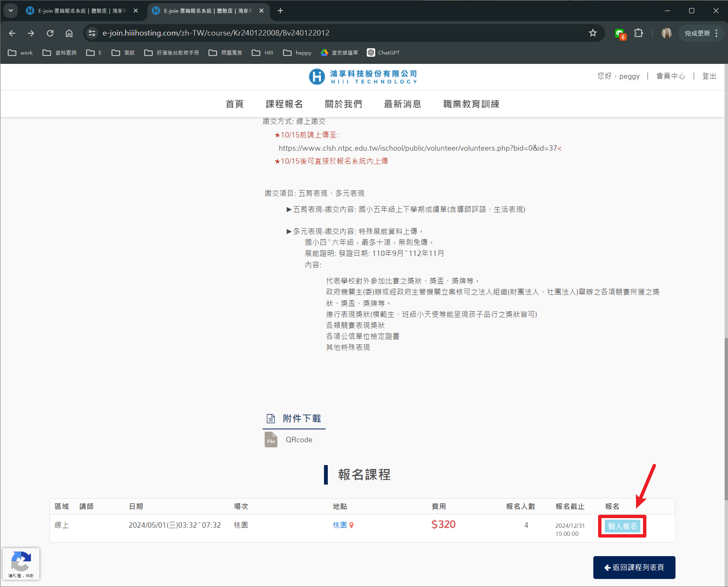Click the green chat extension icon

[620, 33]
